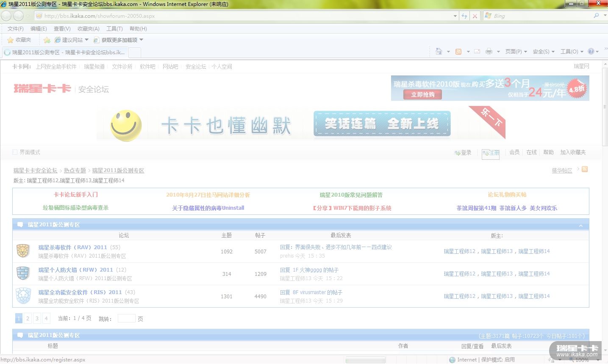This screenshot has width=608, height=364.
Task: Open the address bar history dropdown arrow
Action: click(x=455, y=16)
